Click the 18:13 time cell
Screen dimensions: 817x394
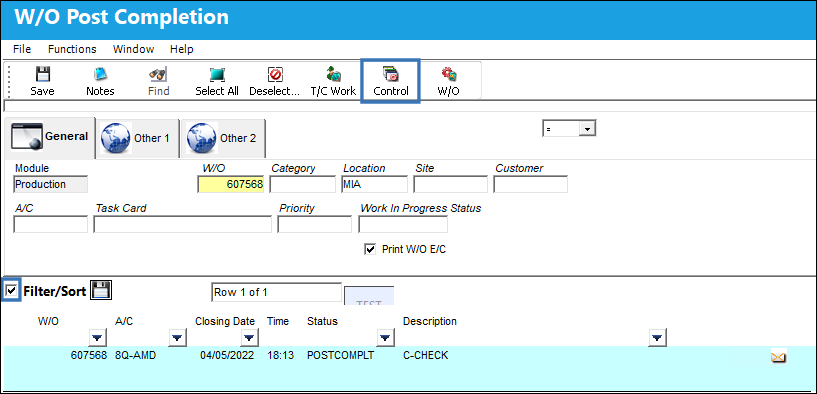click(x=280, y=356)
